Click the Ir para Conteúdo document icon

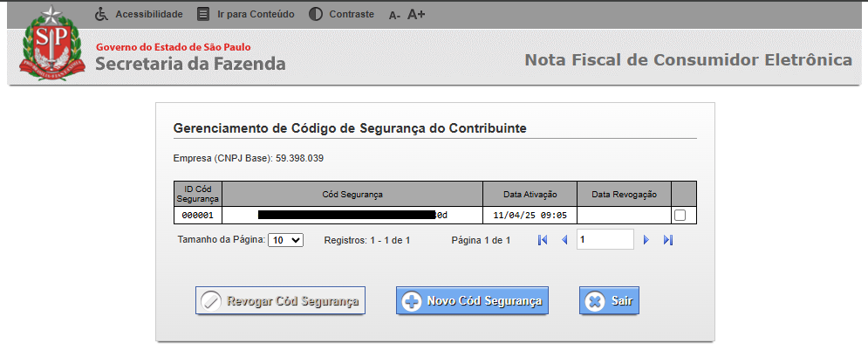(203, 14)
